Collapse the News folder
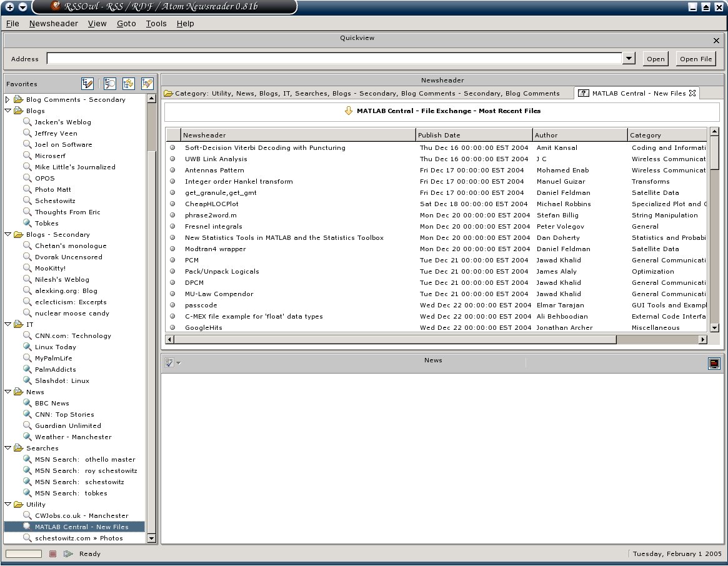Screen dimensions: 728x566 coord(8,392)
